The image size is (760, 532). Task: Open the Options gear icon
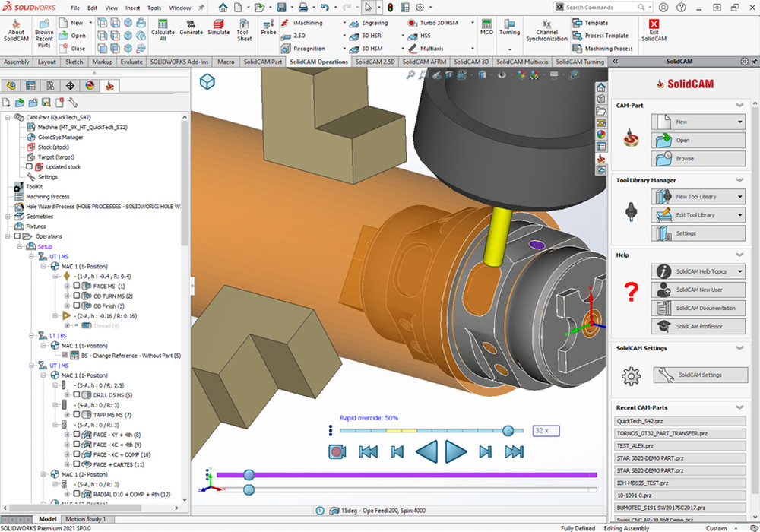(x=420, y=8)
